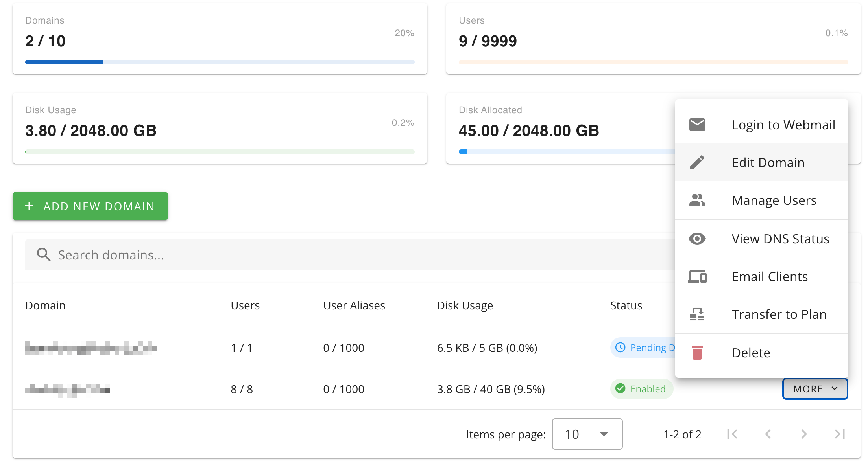This screenshot has height=467, width=868.
Task: Sort by the Status column header
Action: [x=626, y=305]
